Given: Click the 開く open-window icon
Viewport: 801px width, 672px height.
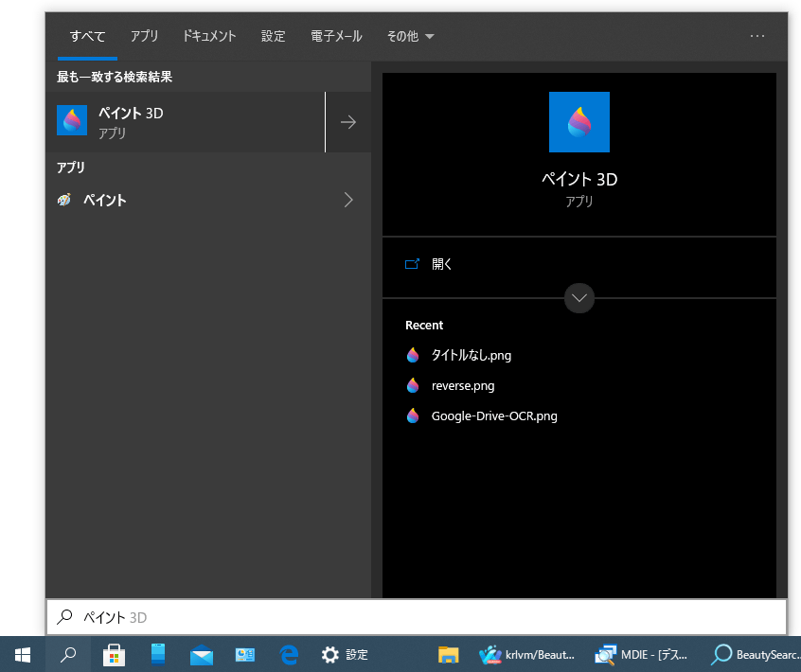Looking at the screenshot, I should 412,264.
